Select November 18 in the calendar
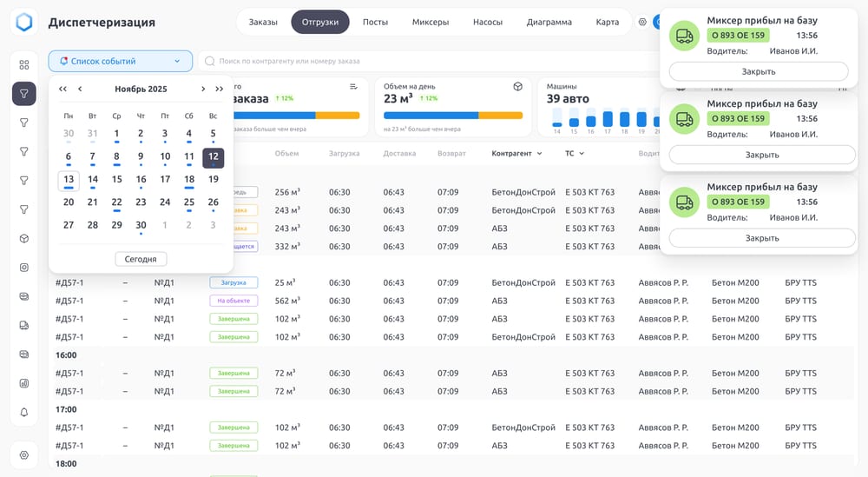The image size is (868, 477). click(189, 180)
